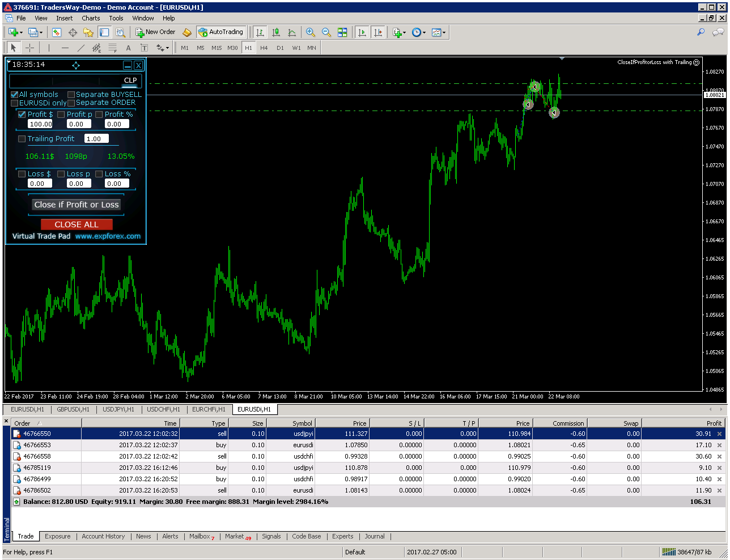Open the New Chart toolbar icon

click(x=14, y=32)
